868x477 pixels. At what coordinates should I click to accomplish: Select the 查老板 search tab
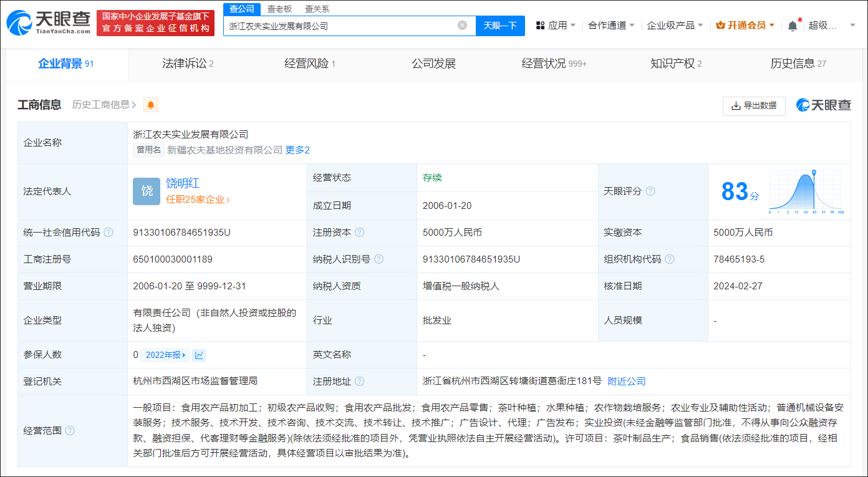pyautogui.click(x=279, y=9)
